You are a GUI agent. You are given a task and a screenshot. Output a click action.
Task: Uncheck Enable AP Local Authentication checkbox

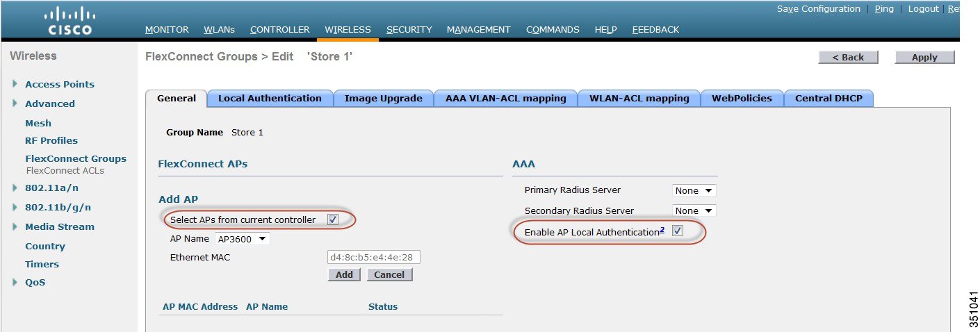point(678,231)
